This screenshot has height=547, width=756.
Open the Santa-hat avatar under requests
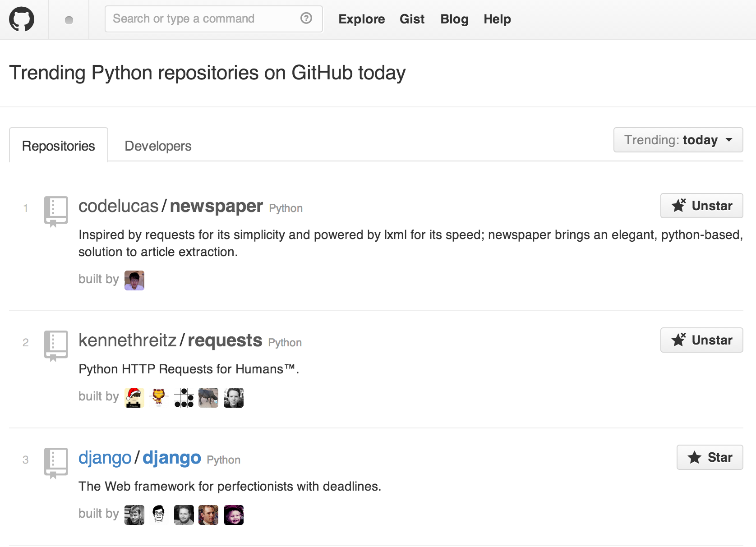(x=134, y=398)
